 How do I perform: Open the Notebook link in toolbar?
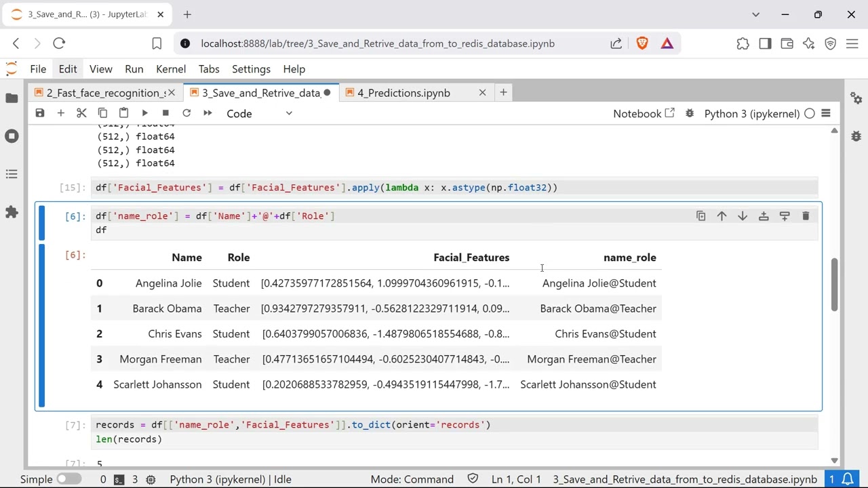644,113
